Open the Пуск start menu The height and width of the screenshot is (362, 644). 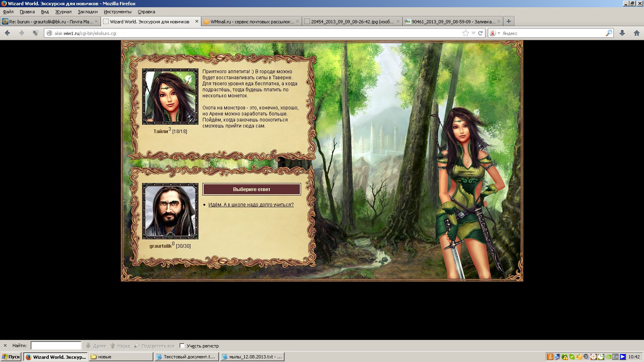tap(11, 357)
